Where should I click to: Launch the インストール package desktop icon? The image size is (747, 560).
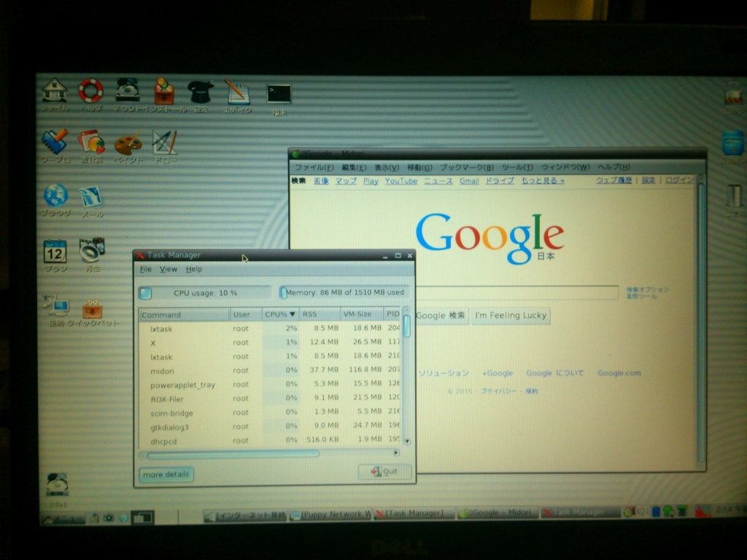[163, 91]
